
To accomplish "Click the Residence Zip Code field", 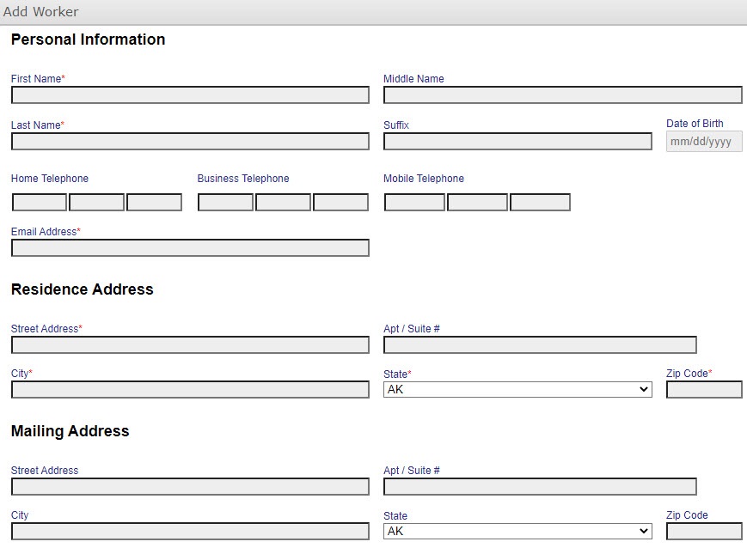I will pos(703,390).
